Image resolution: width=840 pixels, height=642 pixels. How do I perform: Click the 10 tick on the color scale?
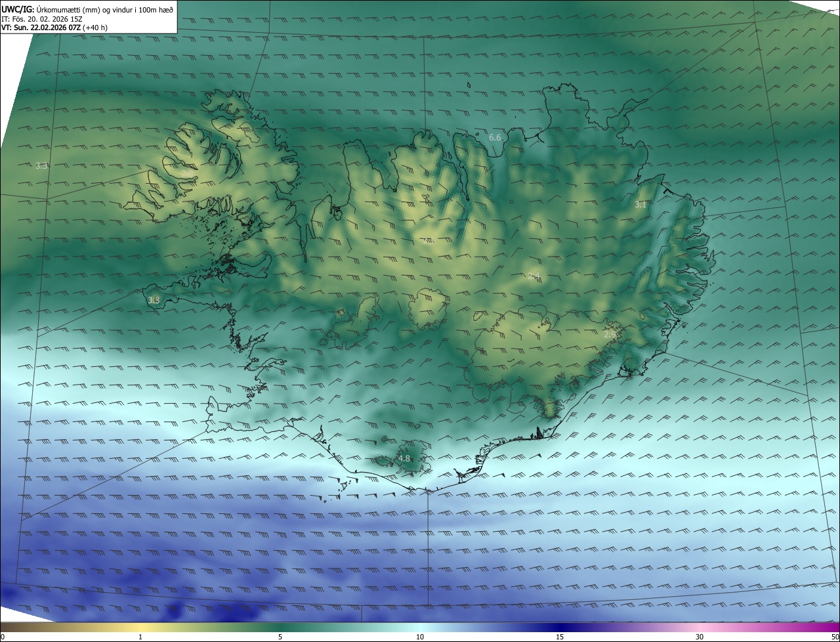[420, 637]
